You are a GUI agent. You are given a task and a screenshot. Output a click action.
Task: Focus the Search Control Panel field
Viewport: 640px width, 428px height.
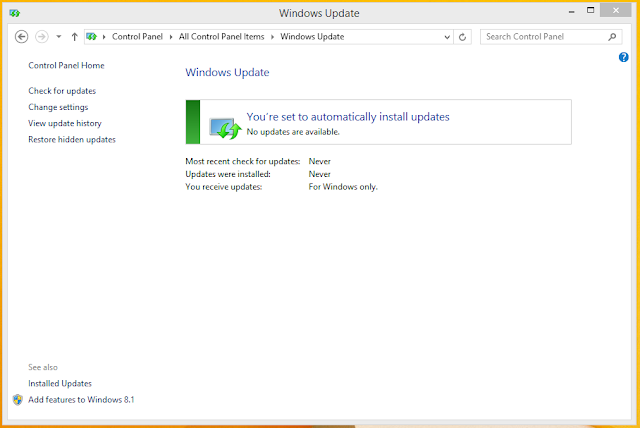tap(551, 37)
